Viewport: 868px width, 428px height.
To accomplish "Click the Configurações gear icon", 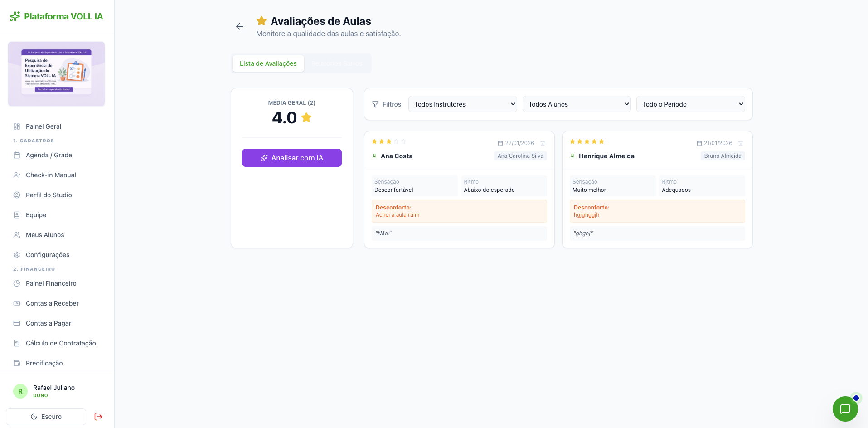I will click(17, 255).
